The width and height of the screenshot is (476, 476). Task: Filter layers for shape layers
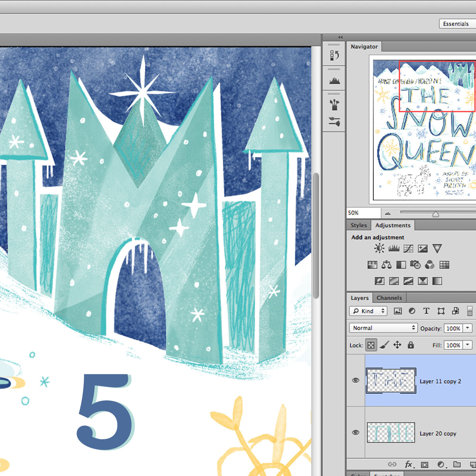point(441,311)
